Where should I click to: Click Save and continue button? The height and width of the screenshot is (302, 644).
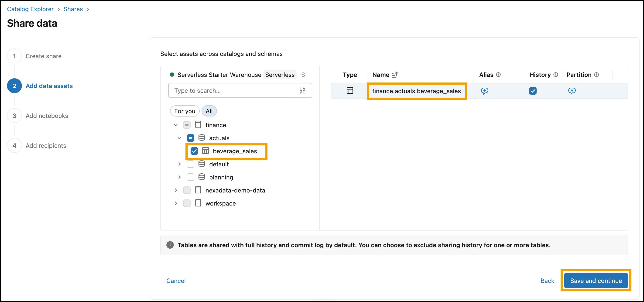pos(596,281)
